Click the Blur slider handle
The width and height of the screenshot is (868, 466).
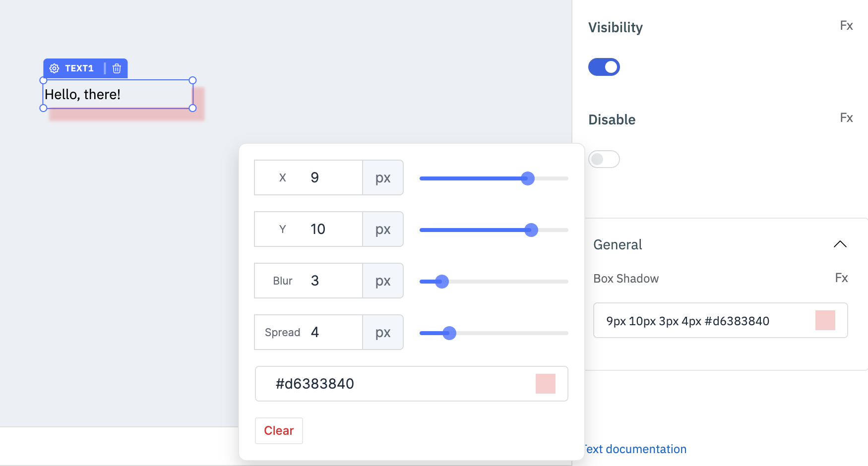pos(441,282)
